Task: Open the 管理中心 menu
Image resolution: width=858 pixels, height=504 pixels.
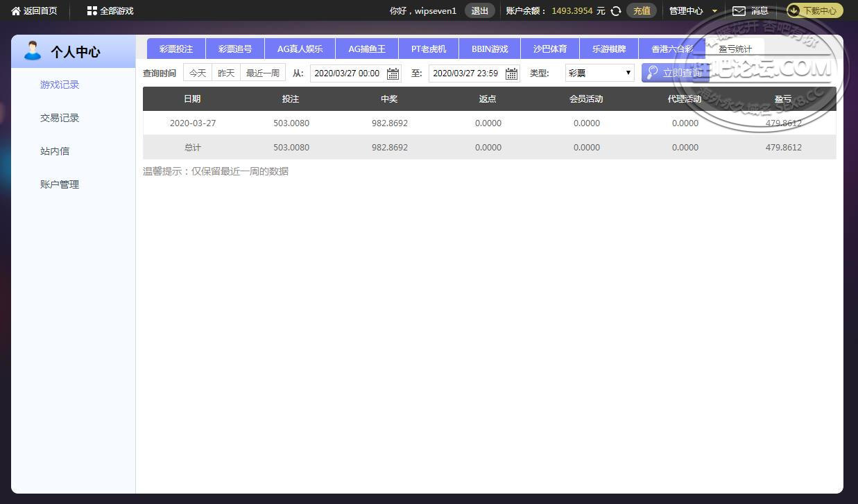Action: (x=686, y=11)
